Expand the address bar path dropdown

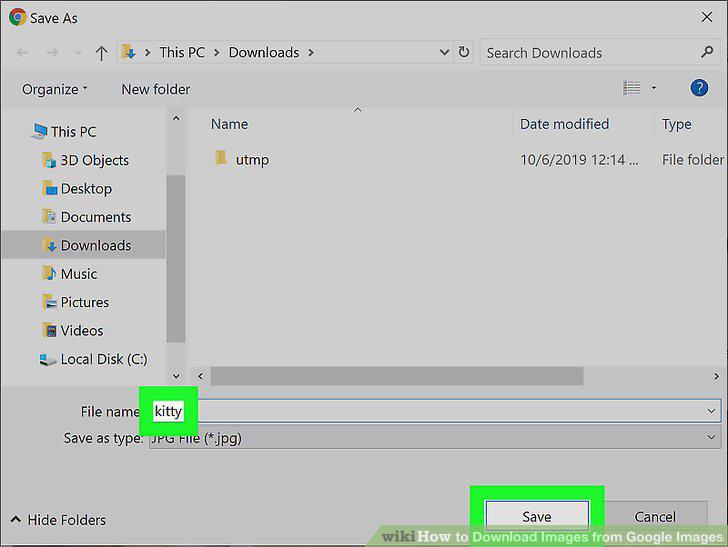pyautogui.click(x=444, y=52)
